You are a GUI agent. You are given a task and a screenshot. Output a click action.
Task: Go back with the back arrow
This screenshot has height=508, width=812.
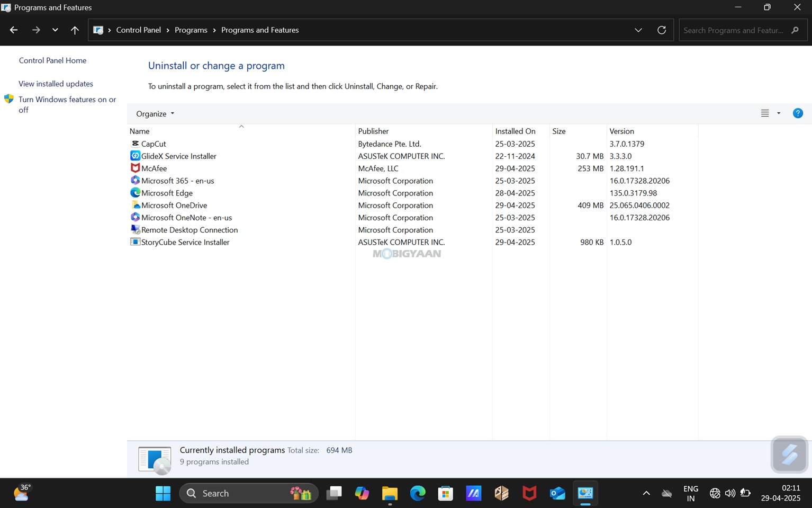point(14,30)
